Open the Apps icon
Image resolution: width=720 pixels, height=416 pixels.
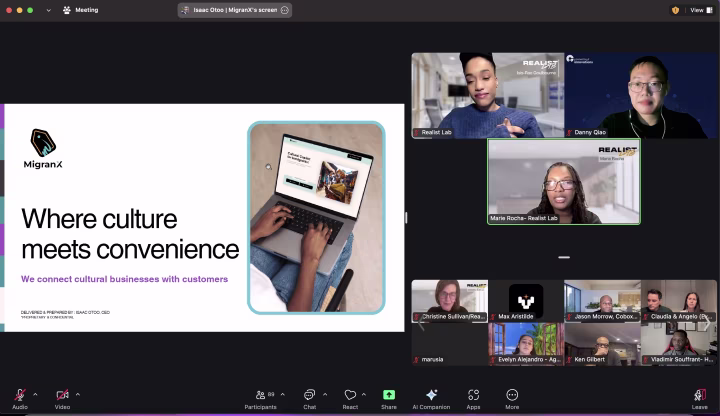coord(473,395)
